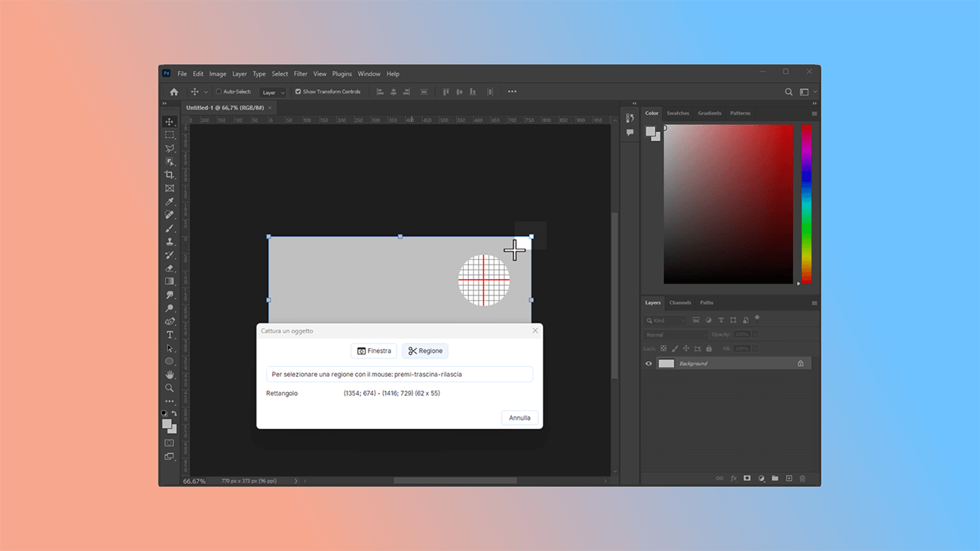This screenshot has height=551, width=980.
Task: Select the Eyedropper tool in the toolbar
Action: 170,202
